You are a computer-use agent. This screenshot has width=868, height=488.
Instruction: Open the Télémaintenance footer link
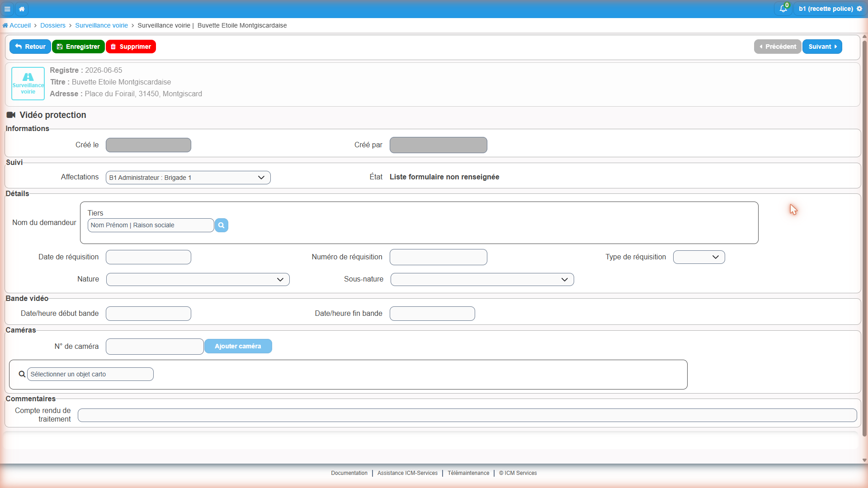[468, 473]
